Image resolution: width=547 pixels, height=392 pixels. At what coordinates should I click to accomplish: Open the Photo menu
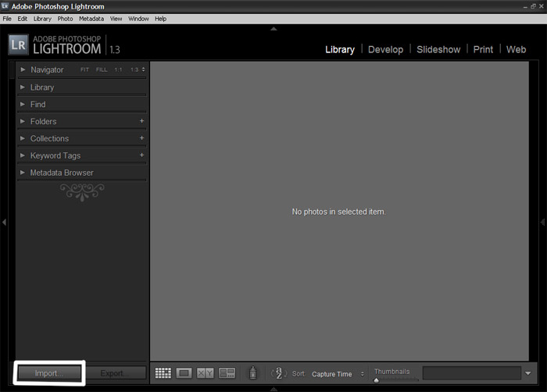(65, 19)
